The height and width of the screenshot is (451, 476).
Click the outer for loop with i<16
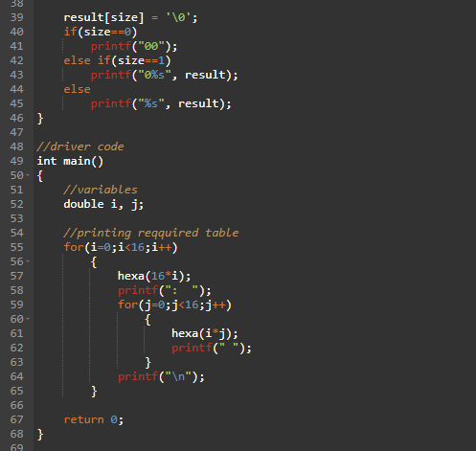click(121, 247)
